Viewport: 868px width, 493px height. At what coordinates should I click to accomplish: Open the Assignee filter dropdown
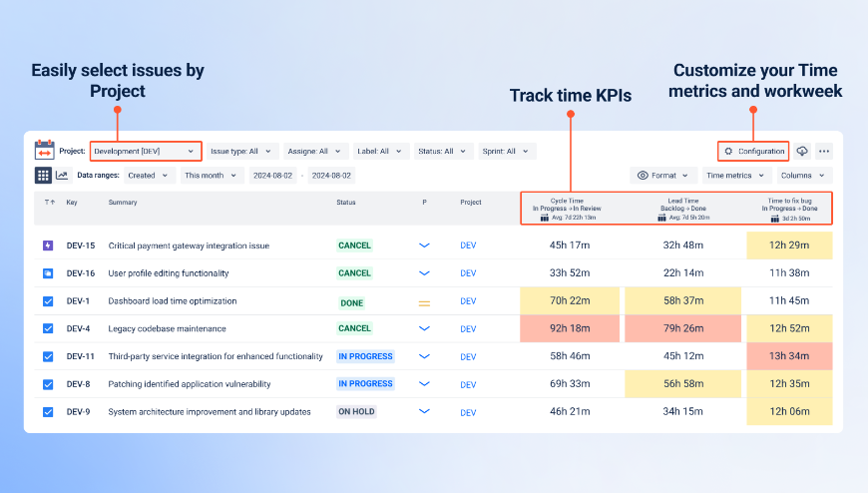pos(315,152)
